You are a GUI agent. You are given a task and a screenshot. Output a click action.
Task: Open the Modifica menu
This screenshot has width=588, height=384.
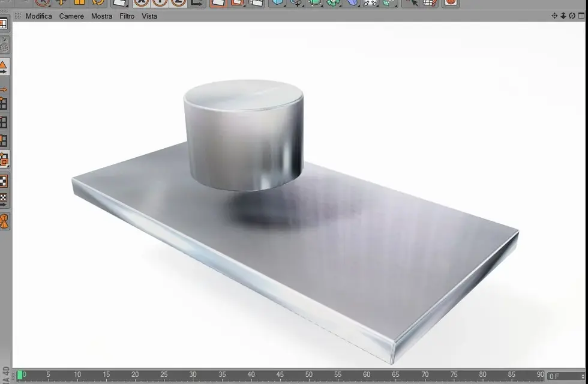pyautogui.click(x=38, y=16)
